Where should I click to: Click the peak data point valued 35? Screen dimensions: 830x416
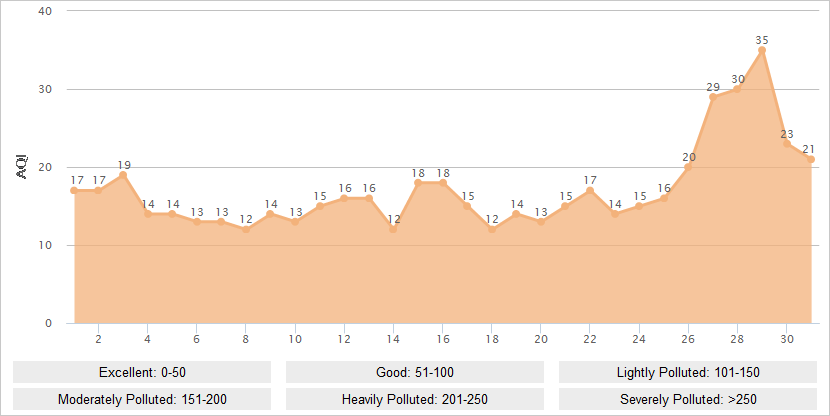(x=762, y=50)
